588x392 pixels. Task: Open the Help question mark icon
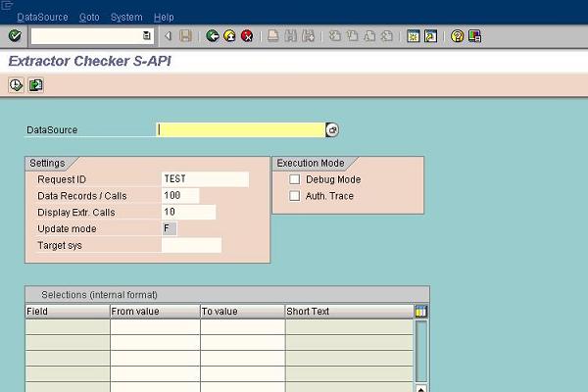pos(457,36)
